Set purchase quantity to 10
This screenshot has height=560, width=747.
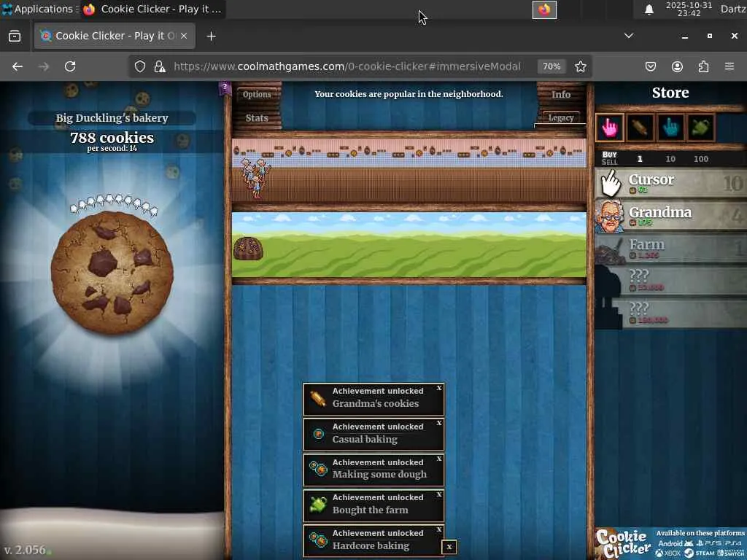click(670, 158)
